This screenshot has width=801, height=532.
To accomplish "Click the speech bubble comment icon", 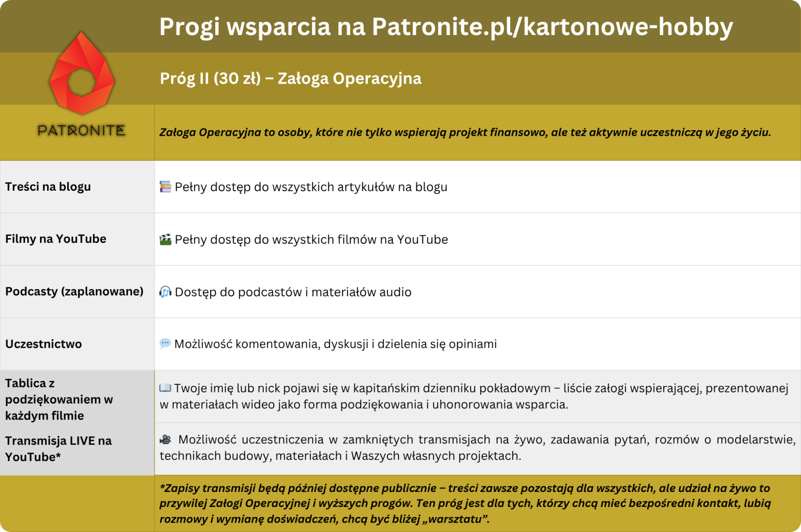I will pyautogui.click(x=165, y=344).
